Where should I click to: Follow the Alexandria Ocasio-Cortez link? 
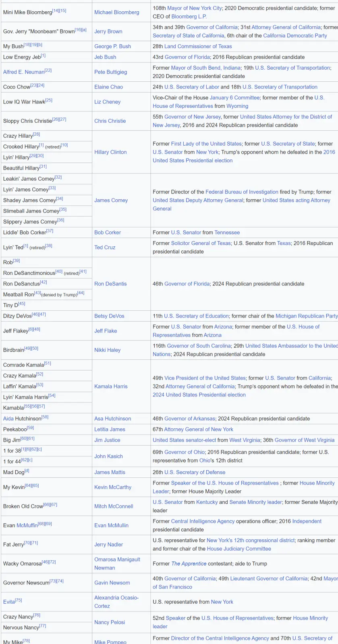(x=116, y=602)
